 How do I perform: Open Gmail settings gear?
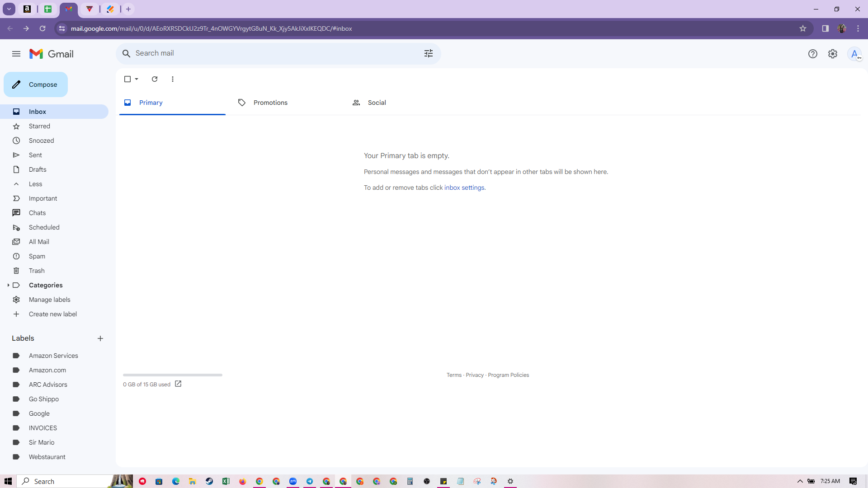(833, 54)
